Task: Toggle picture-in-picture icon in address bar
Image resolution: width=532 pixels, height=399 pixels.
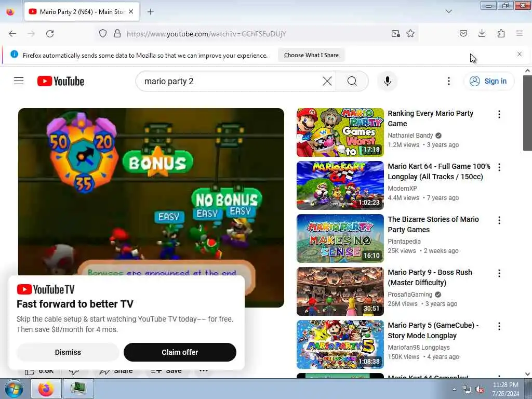Action: click(x=395, y=34)
